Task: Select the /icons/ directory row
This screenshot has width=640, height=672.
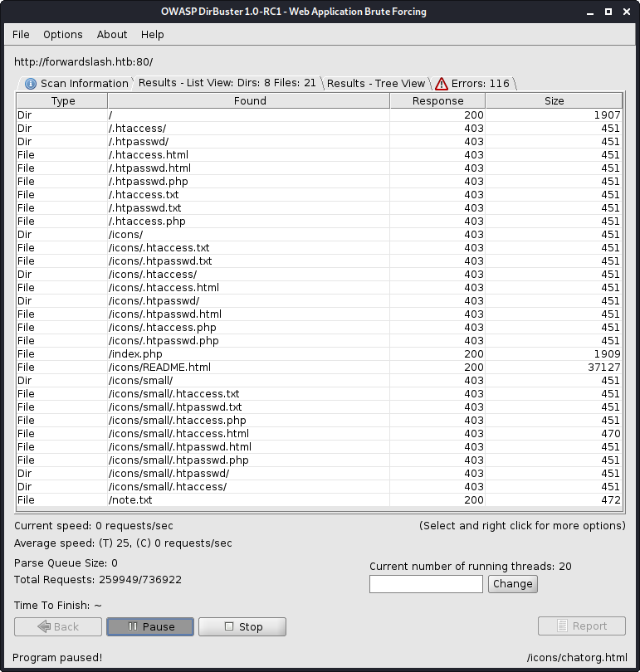Action: (x=319, y=234)
